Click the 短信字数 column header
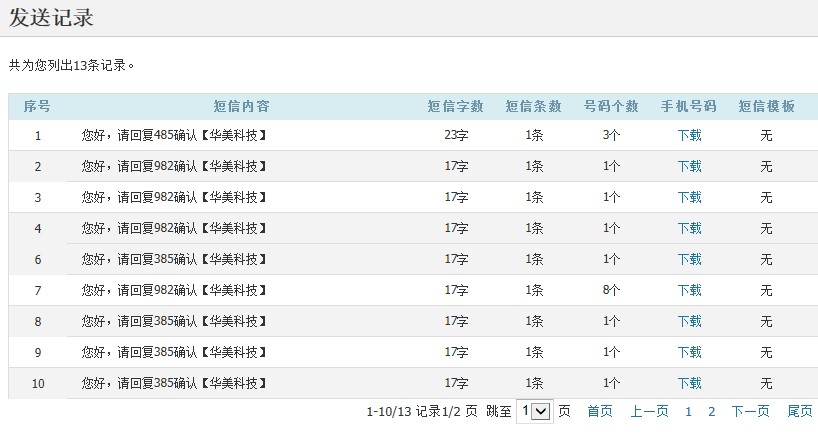 (x=455, y=106)
